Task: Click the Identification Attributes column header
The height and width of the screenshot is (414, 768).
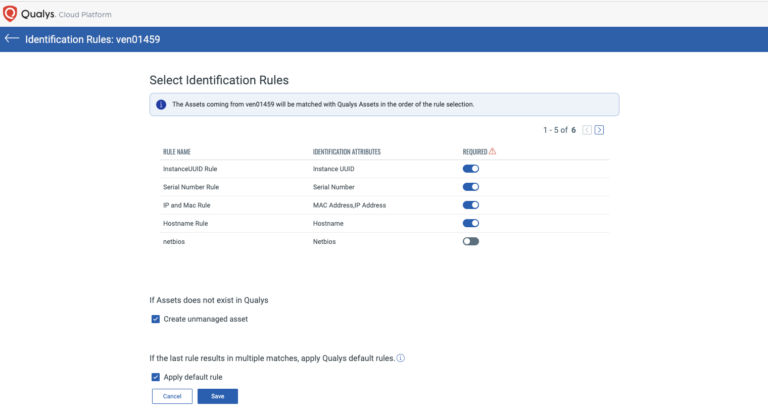Action: 346,152
